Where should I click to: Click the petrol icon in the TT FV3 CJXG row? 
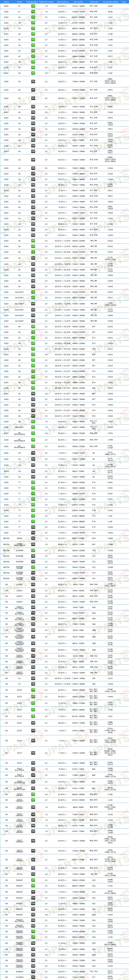coord(33,505)
